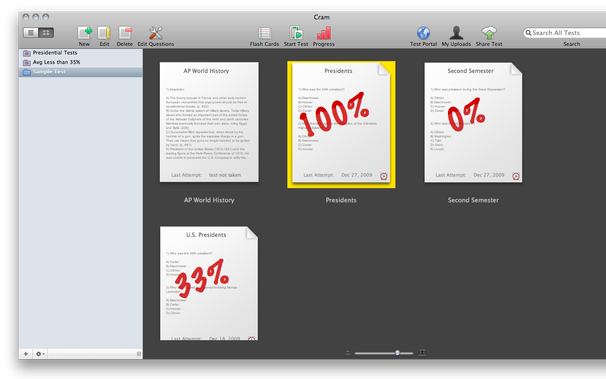Share Test via cloud icon

tap(489, 33)
